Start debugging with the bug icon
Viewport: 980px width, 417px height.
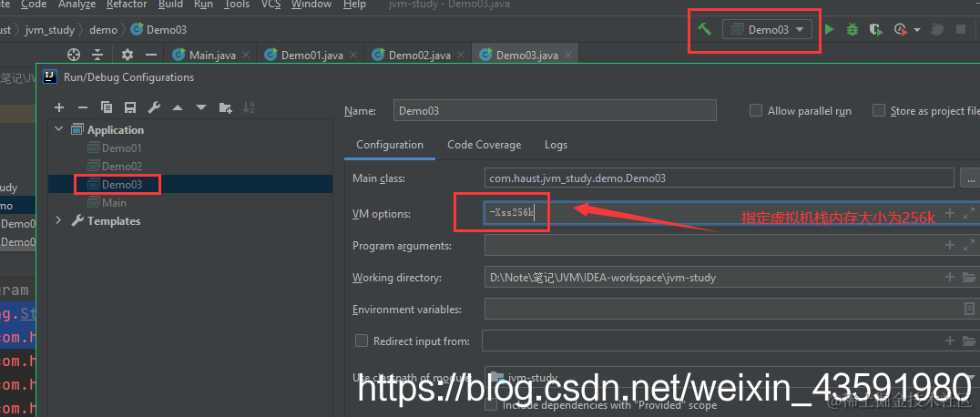(852, 29)
